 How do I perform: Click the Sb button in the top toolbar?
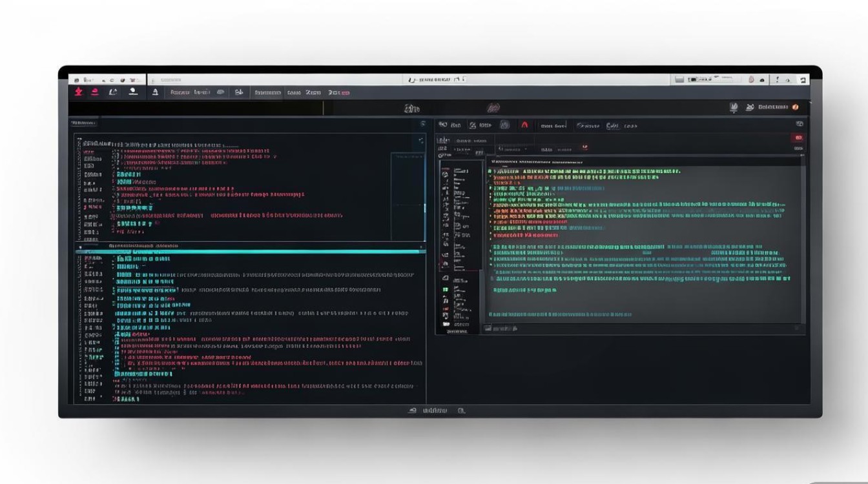pyautogui.click(x=238, y=92)
